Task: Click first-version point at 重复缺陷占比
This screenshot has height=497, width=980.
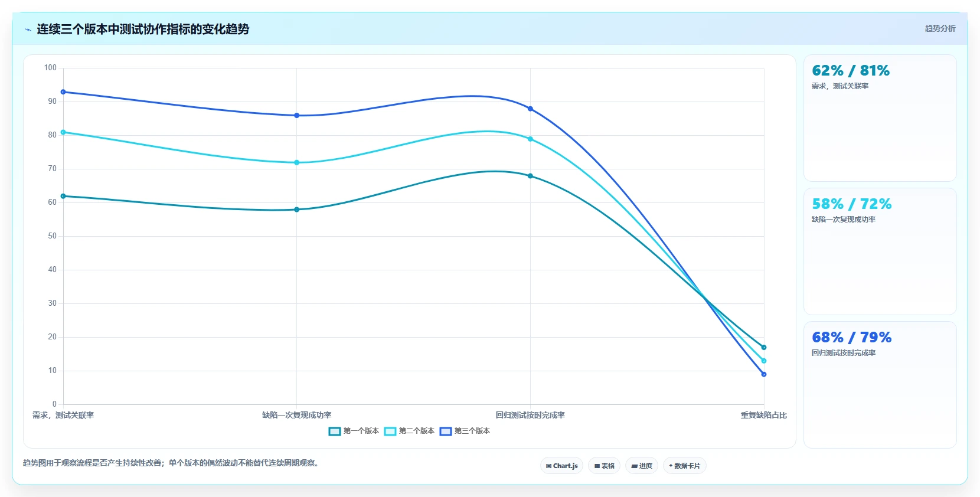Action: 764,348
